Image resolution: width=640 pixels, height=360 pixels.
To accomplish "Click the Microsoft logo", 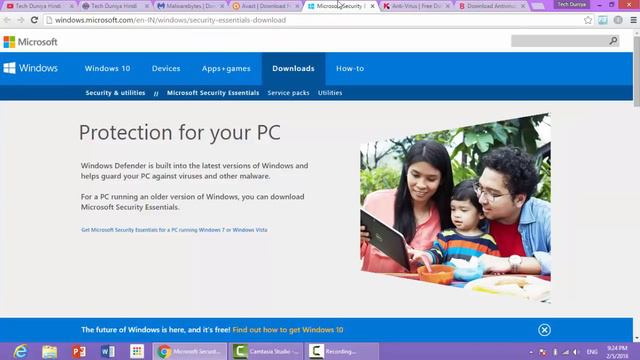I will click(x=31, y=42).
